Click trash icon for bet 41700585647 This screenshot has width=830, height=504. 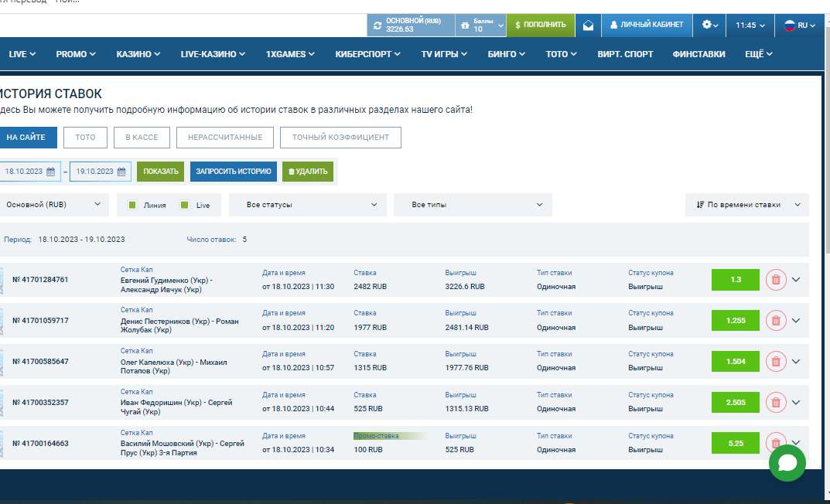pos(775,361)
